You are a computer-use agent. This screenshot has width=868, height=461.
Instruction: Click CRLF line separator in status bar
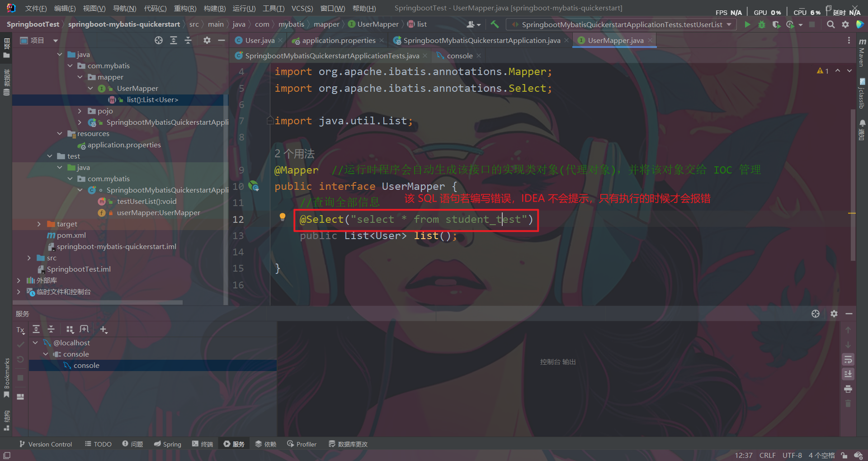[x=767, y=455]
